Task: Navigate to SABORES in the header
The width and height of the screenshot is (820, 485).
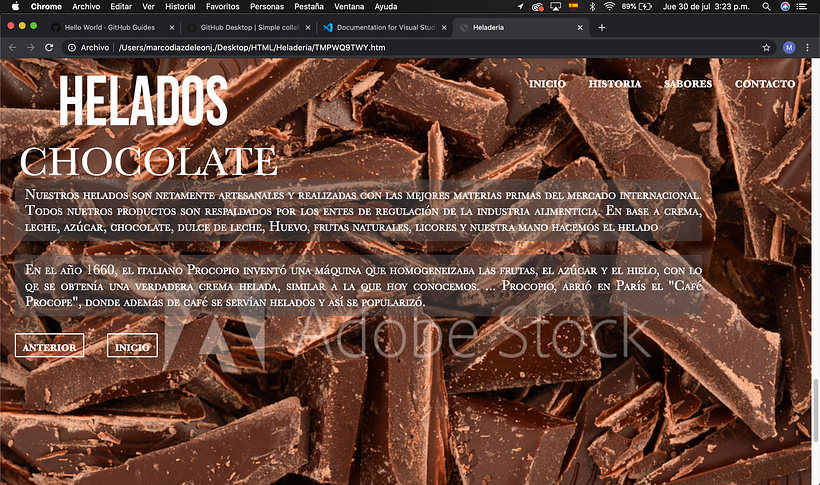Action: click(688, 84)
